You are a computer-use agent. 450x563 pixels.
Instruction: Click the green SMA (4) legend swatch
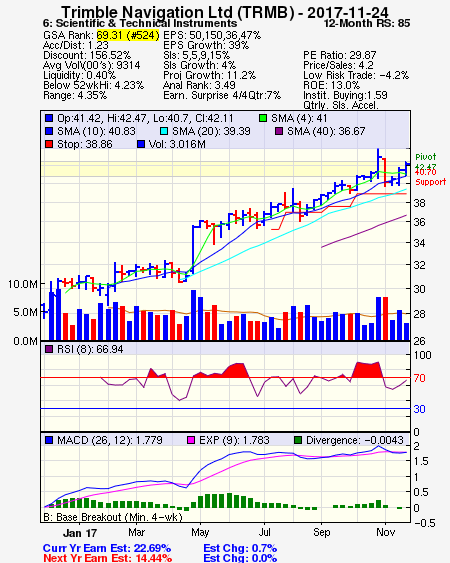[x=263, y=118]
